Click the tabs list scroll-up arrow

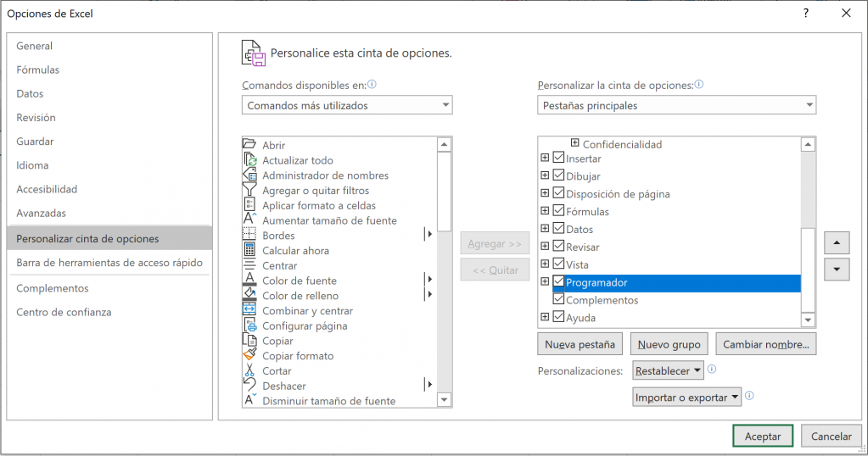point(808,144)
